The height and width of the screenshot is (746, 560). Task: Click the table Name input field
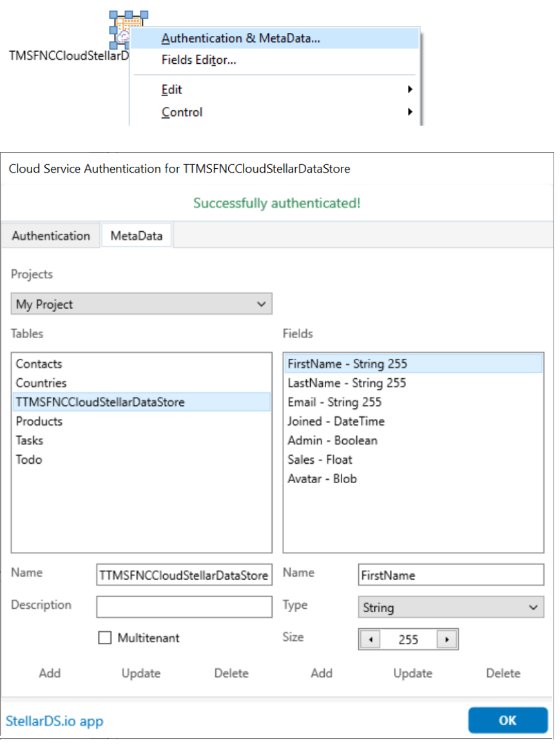(184, 575)
